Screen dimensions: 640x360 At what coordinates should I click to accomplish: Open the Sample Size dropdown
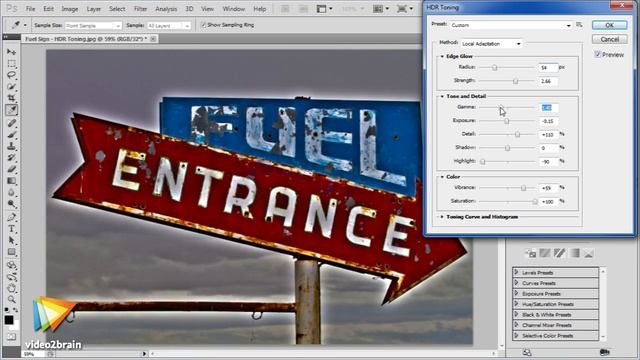tap(93, 25)
